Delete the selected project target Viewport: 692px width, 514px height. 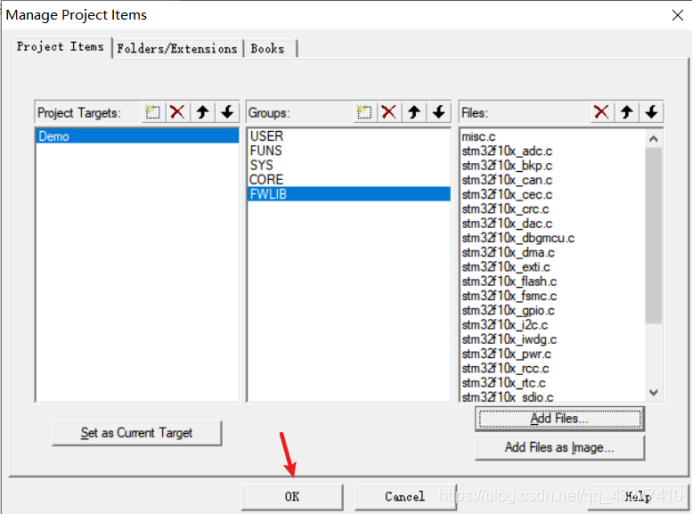(177, 112)
